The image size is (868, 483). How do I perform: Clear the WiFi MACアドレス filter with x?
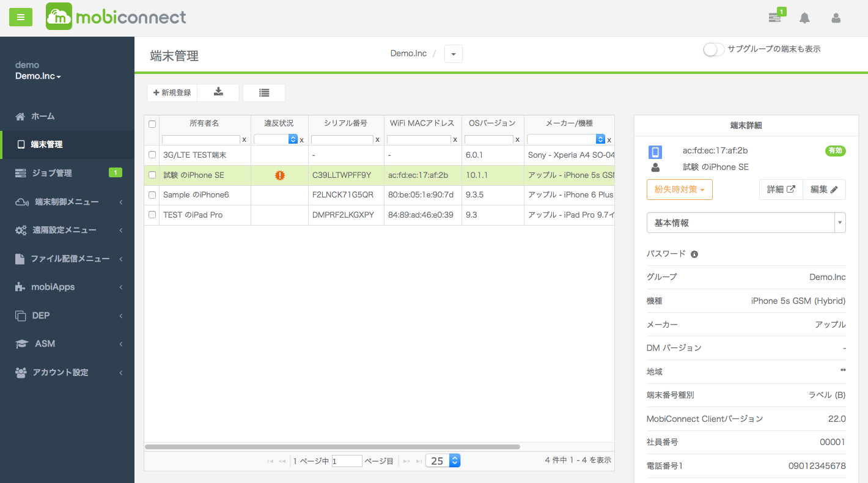click(x=455, y=139)
